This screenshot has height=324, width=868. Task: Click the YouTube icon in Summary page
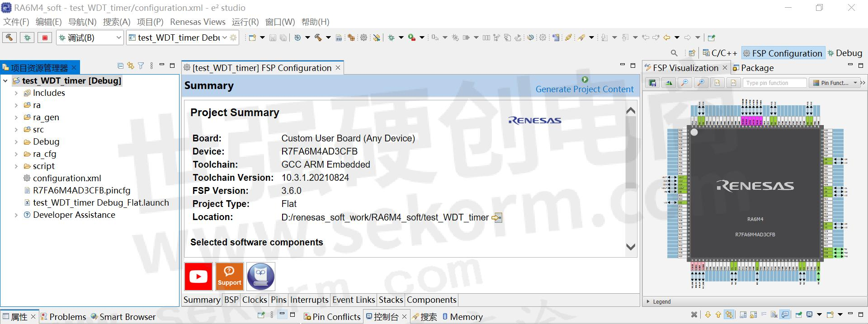point(198,276)
